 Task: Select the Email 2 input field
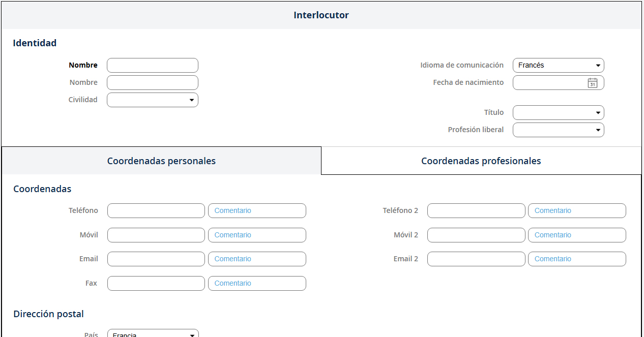point(476,259)
